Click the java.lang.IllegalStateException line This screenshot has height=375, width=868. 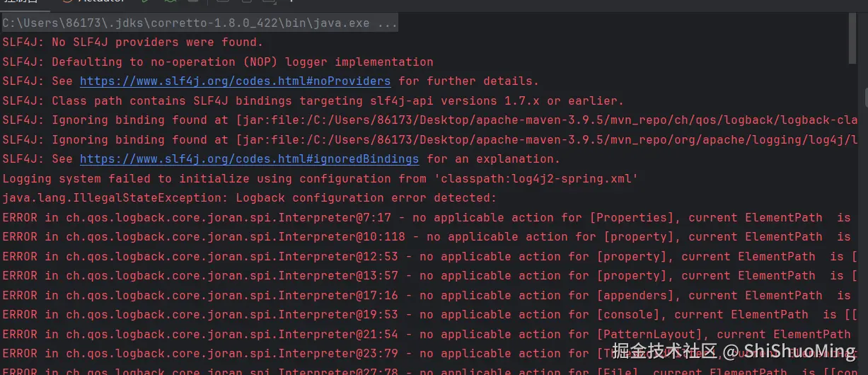pos(250,198)
